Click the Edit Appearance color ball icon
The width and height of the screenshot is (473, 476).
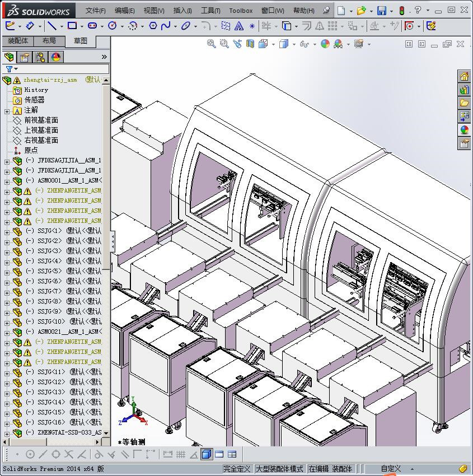[x=325, y=44]
